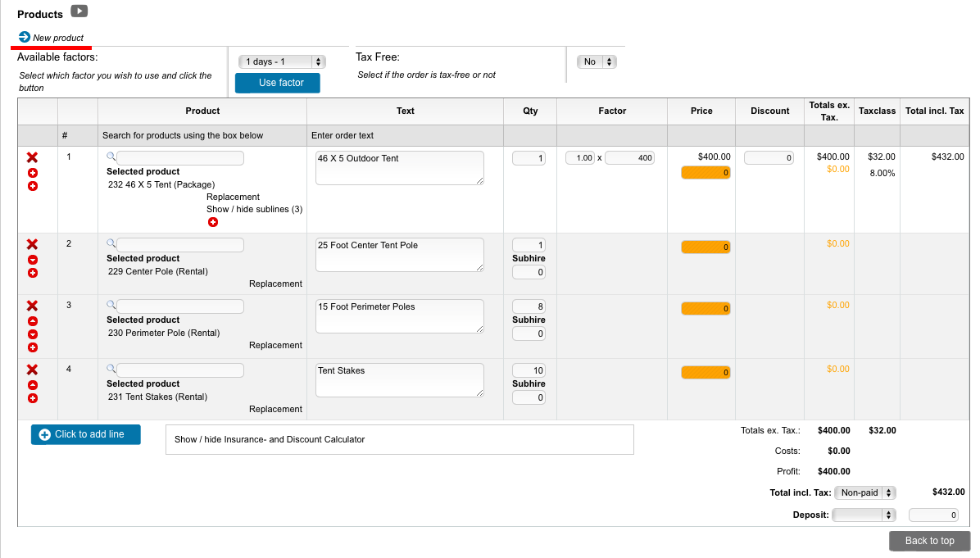Image resolution: width=980 pixels, height=558 pixels.
Task: Click the '231 Tent Stakes (Rental)' text
Action: pos(157,397)
